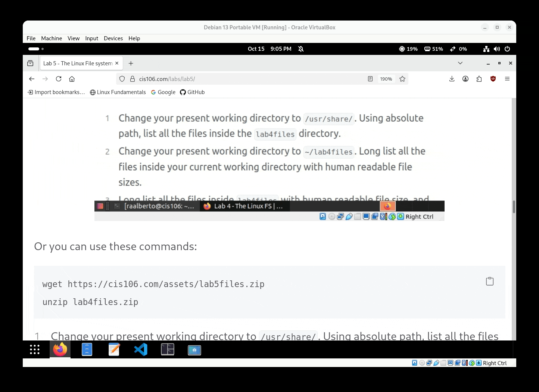Open the VirtualBox Machine menu
This screenshot has height=392, width=539.
coord(52,38)
